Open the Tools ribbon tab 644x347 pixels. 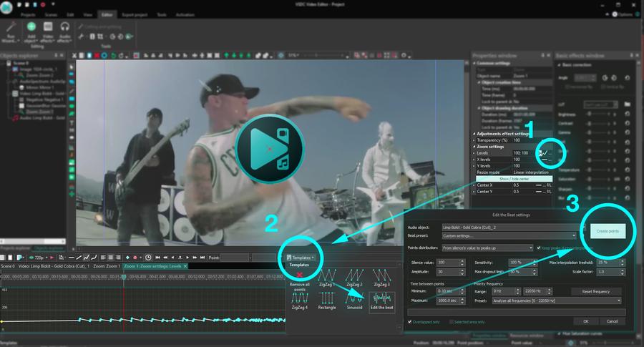pos(162,15)
